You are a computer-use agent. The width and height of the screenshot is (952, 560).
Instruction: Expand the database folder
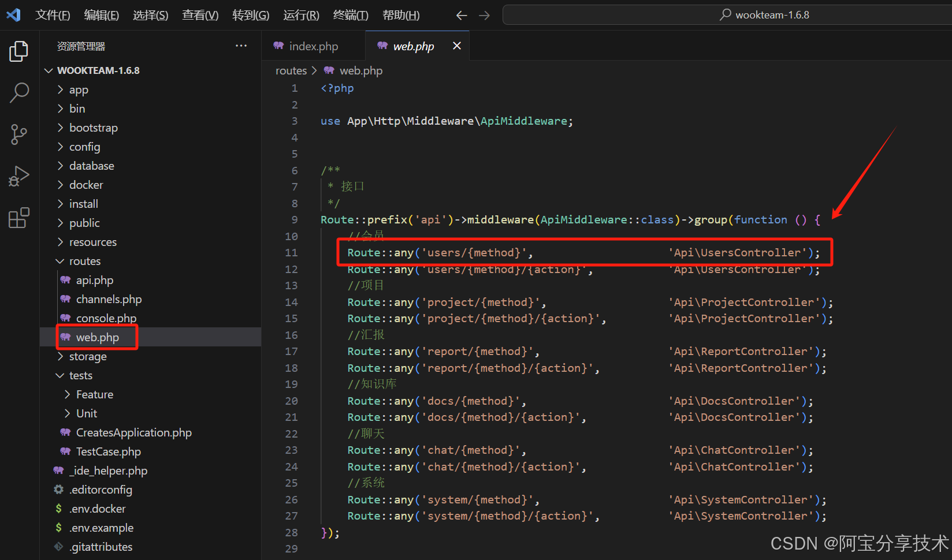(150, 166)
